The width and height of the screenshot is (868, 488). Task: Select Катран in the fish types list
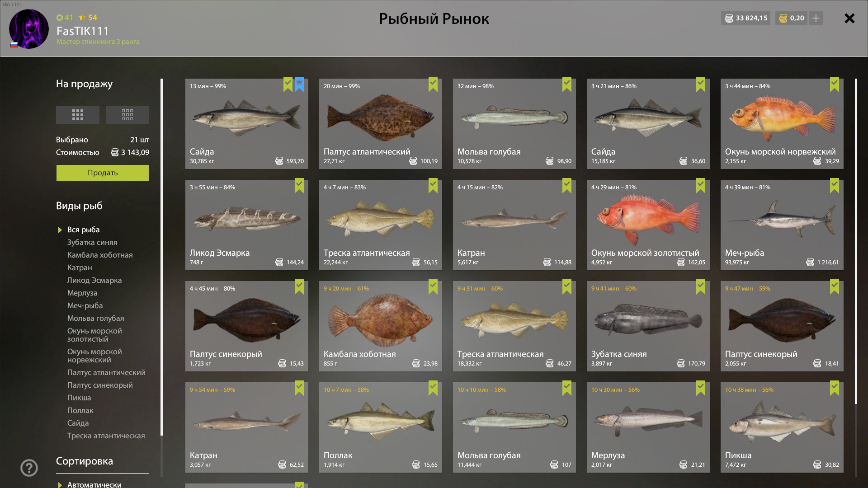click(x=80, y=267)
